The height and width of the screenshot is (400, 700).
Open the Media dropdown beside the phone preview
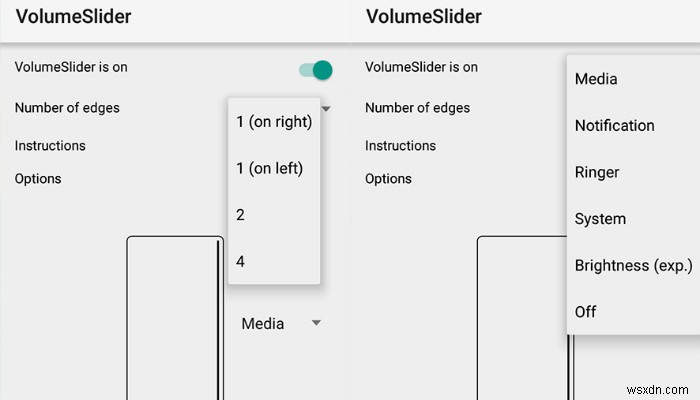pos(280,323)
